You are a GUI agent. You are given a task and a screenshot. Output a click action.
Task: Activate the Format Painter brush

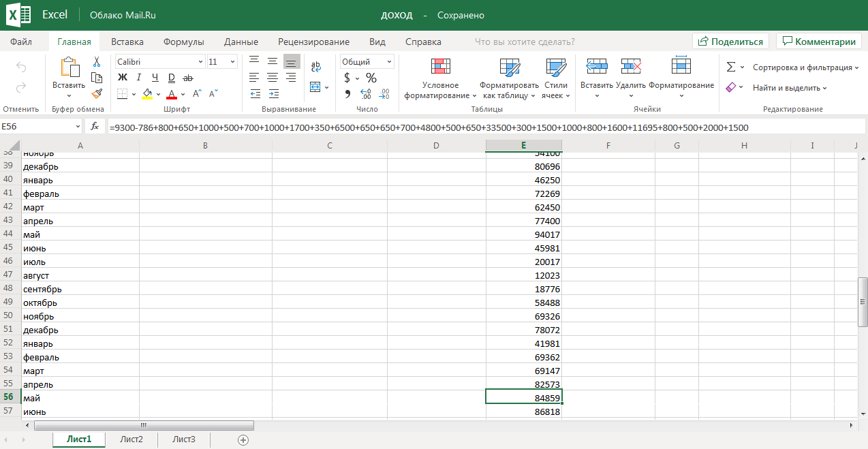[97, 93]
